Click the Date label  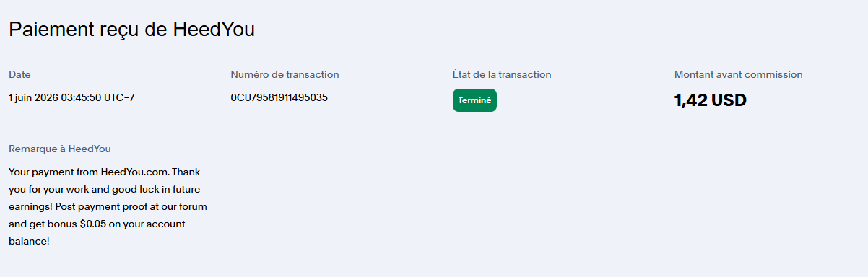coord(19,74)
